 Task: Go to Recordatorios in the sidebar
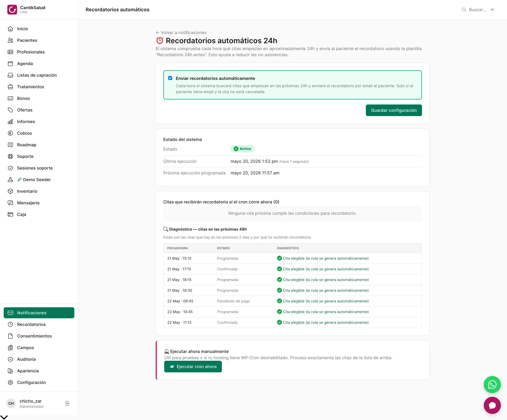coord(39,324)
